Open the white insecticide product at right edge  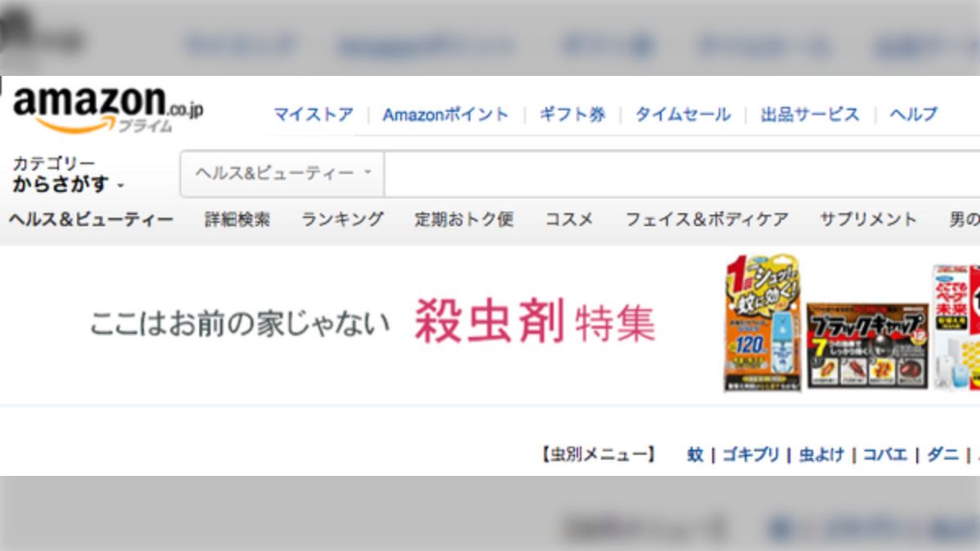click(x=956, y=327)
